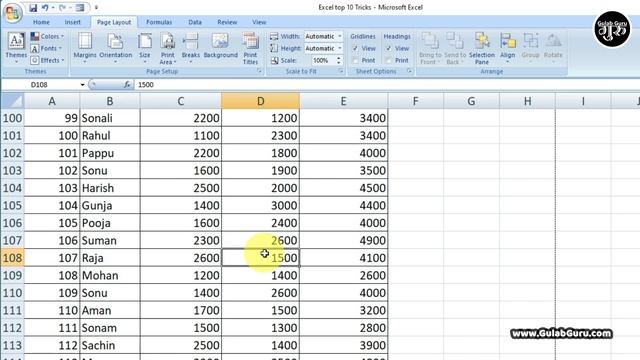Click the Send to Back button
Viewport: 640px width, 360px height.
pyautogui.click(x=455, y=48)
